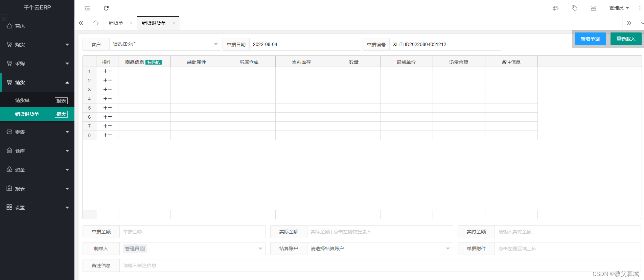Click the 请输入备注信息 input field
The height and width of the screenshot is (280, 644).
[x=380, y=265]
